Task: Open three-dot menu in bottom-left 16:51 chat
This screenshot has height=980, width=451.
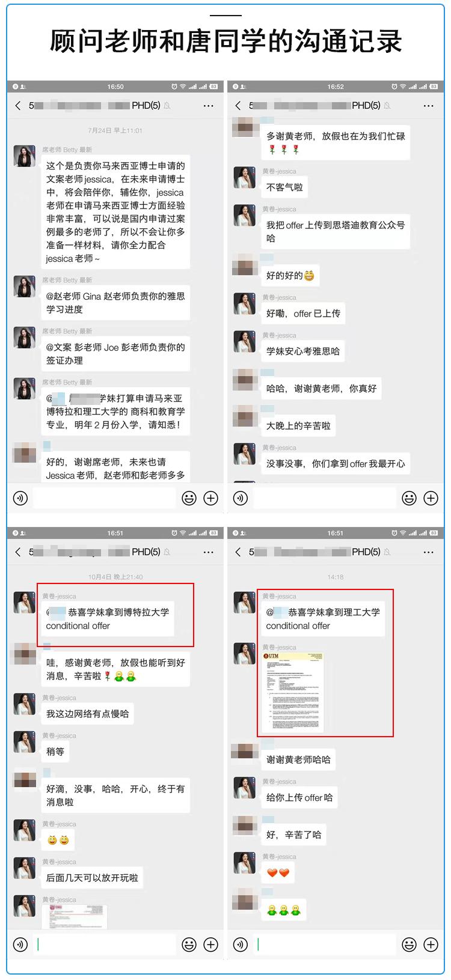Action: [x=208, y=552]
